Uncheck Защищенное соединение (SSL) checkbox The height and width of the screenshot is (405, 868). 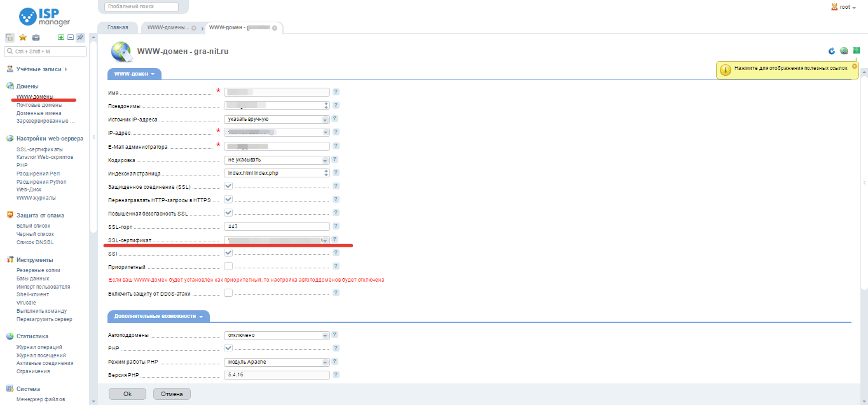click(x=228, y=186)
